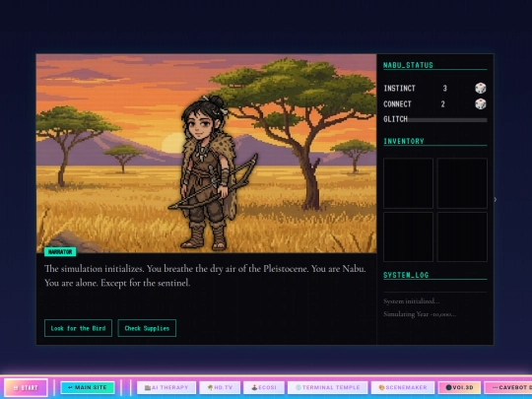Open the START menu in the taskbar

26,387
